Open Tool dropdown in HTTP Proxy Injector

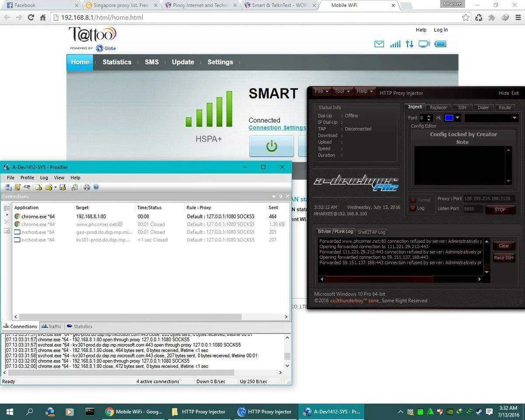[x=341, y=91]
